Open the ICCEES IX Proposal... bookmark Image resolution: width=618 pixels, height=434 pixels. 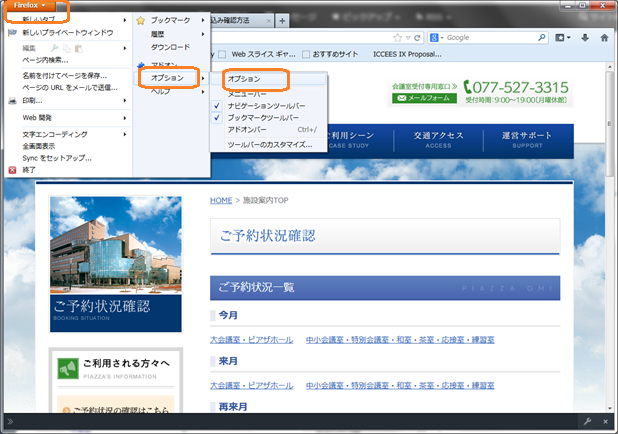[x=407, y=54]
